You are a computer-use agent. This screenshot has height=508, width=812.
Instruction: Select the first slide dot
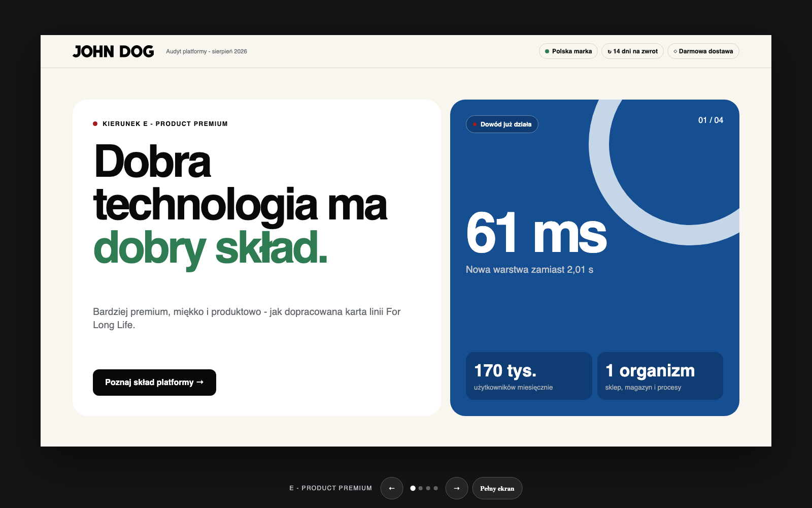pos(413,488)
